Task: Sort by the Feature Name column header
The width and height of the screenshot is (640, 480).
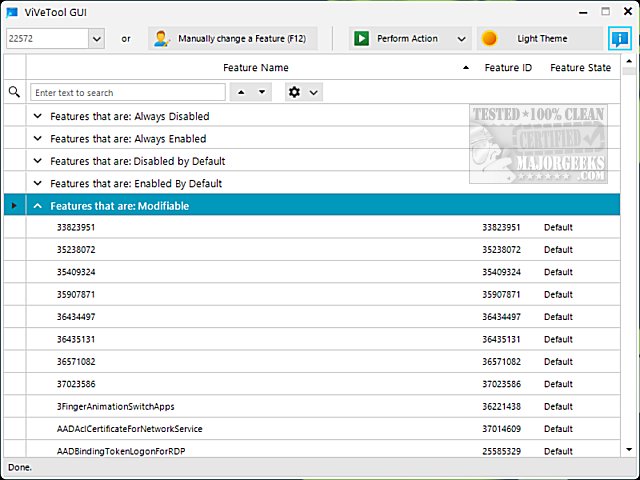Action: point(255,68)
